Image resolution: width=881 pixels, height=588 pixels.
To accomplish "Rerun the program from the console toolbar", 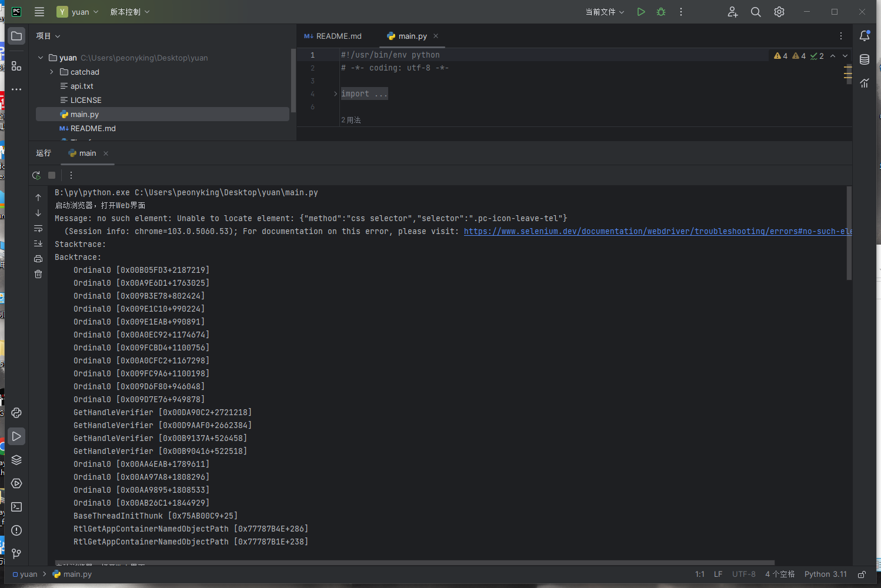I will [36, 175].
